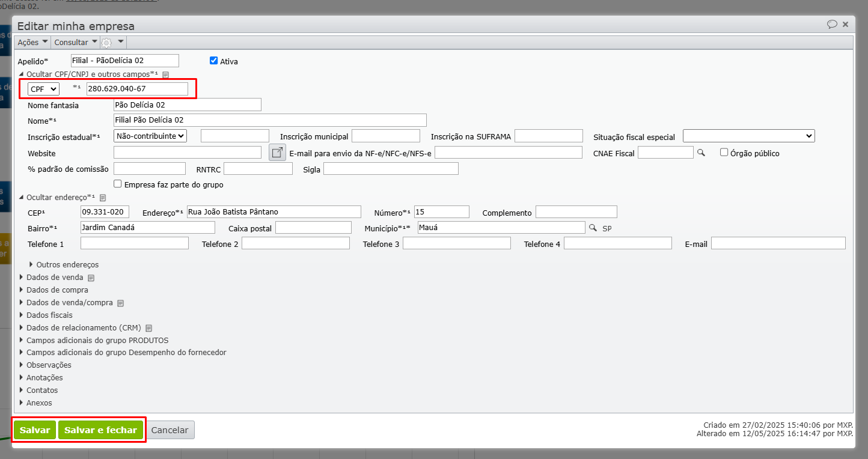Viewport: 868px width, 459px height.
Task: Click the Salvar e fechar button
Action: (101, 430)
